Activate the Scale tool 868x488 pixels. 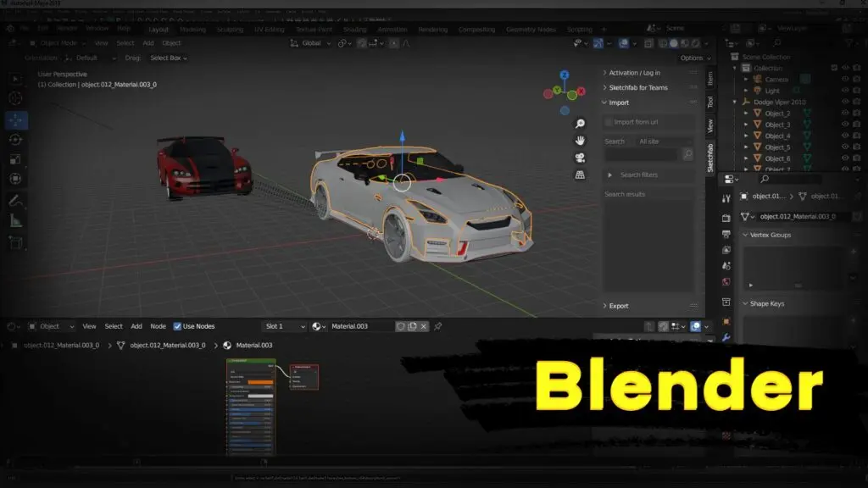point(15,159)
